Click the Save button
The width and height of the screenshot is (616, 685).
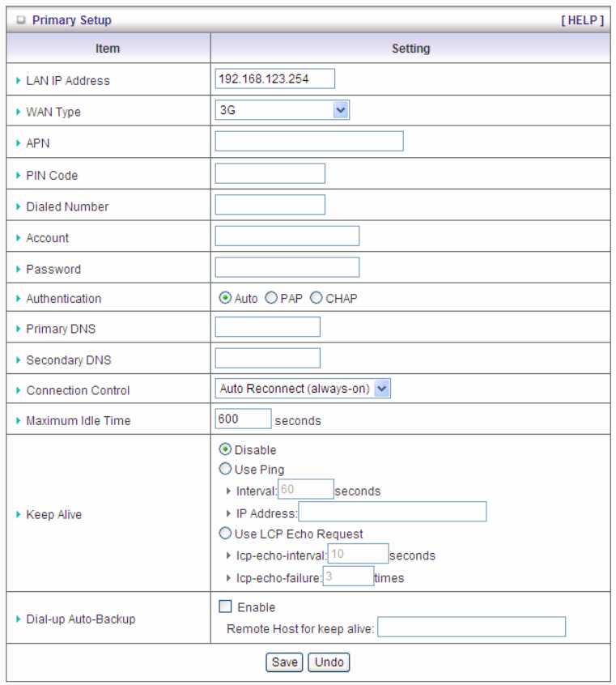pos(285,662)
